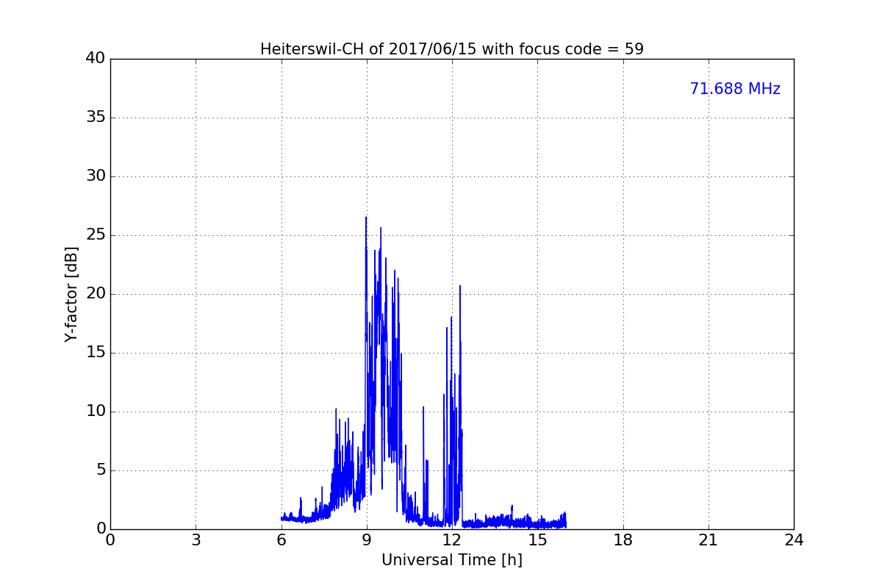The height and width of the screenshot is (588, 882).
Task: Click the 20 dB spike just after 12 h
Action: (x=460, y=287)
